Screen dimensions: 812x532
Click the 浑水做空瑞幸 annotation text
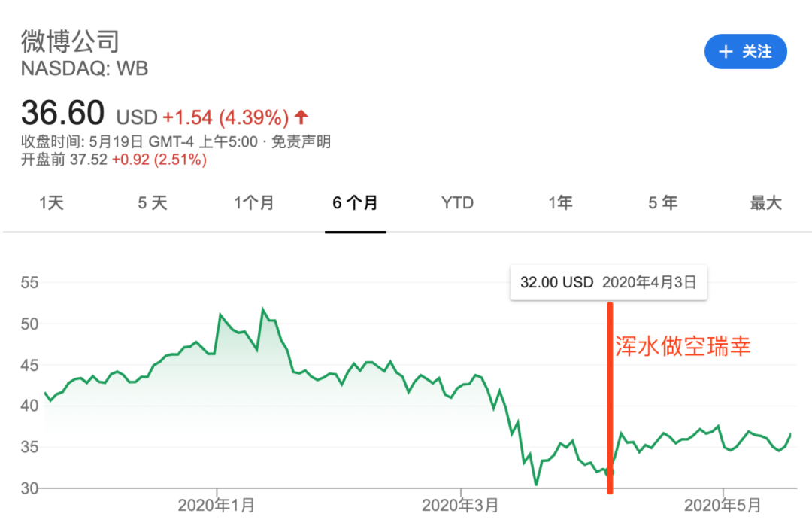683,346
